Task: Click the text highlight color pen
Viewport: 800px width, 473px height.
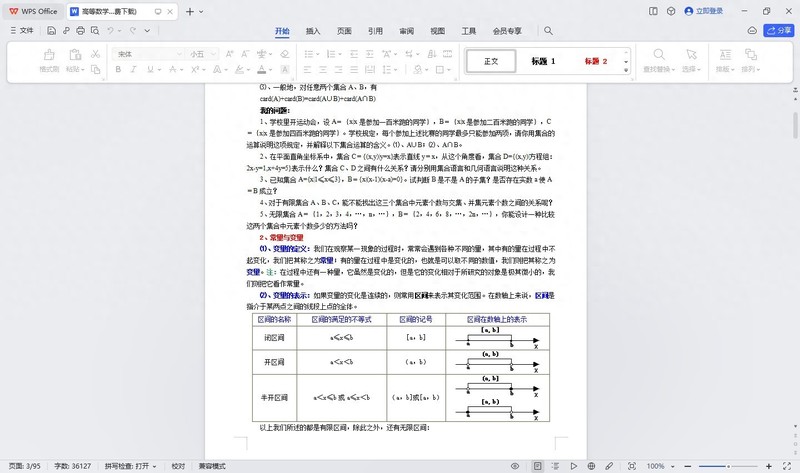Action: (x=239, y=69)
